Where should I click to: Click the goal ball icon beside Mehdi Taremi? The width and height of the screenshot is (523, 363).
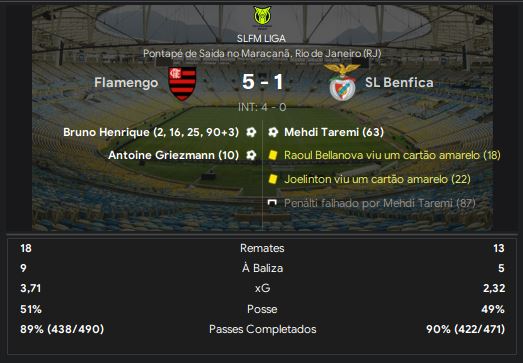(273, 132)
